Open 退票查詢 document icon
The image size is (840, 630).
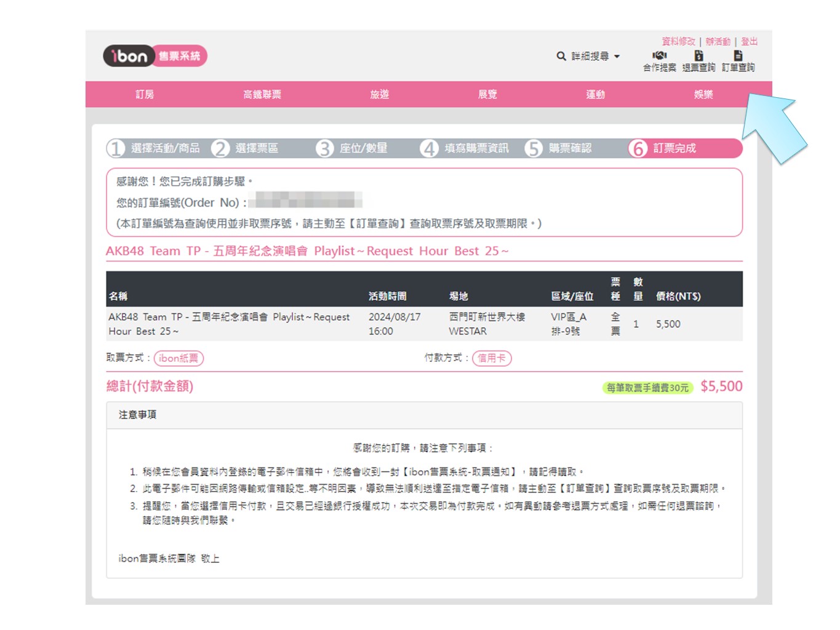pyautogui.click(x=698, y=55)
